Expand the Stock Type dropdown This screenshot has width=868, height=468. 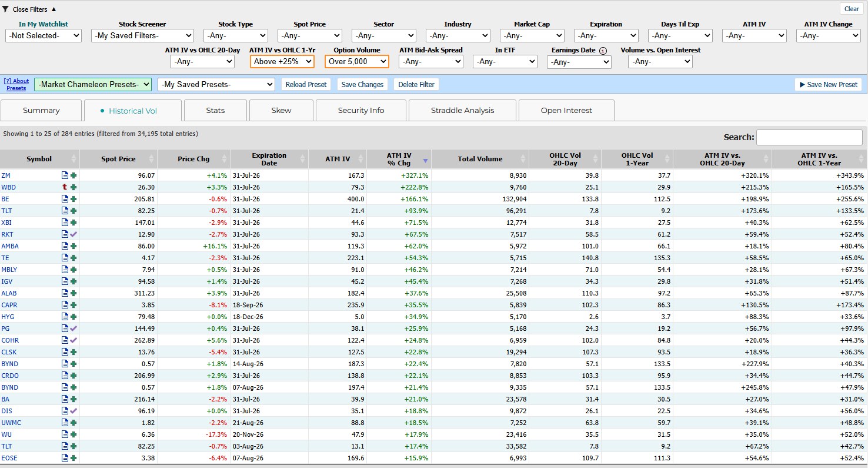[235, 35]
